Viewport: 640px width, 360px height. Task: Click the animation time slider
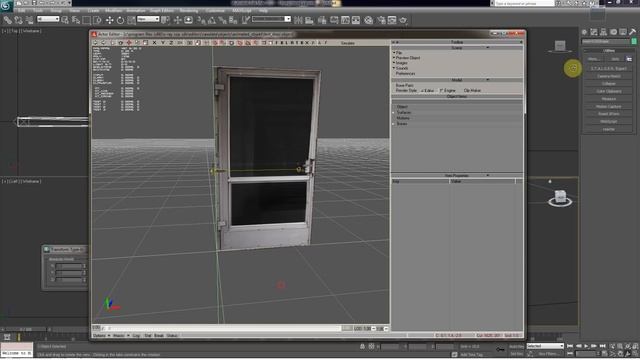(x=25, y=329)
